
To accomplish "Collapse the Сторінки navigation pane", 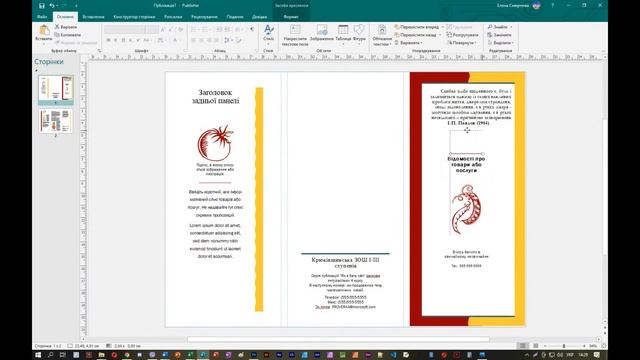I will (36, 70).
